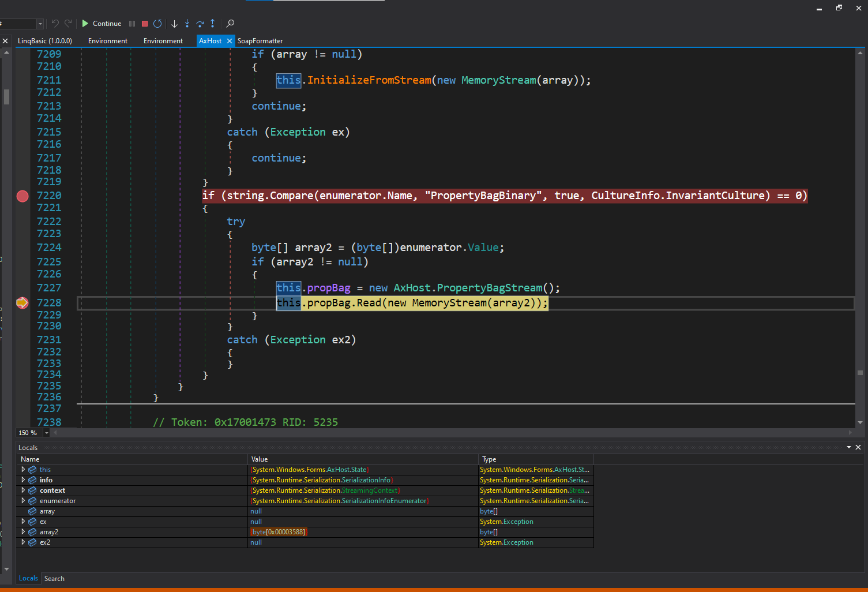868x592 pixels.
Task: Click the code editor's scroll up arrow
Action: tap(860, 53)
